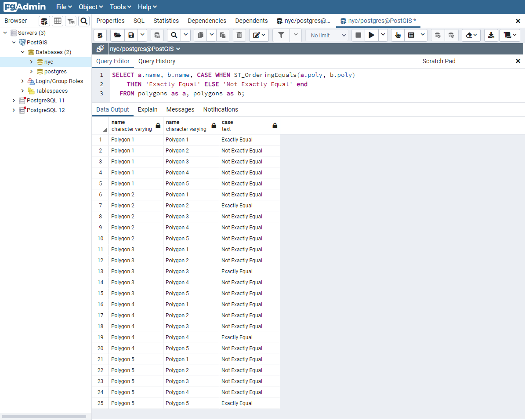The height and width of the screenshot is (420, 525).
Task: Open the execute options dropdown arrow
Action: coord(383,35)
